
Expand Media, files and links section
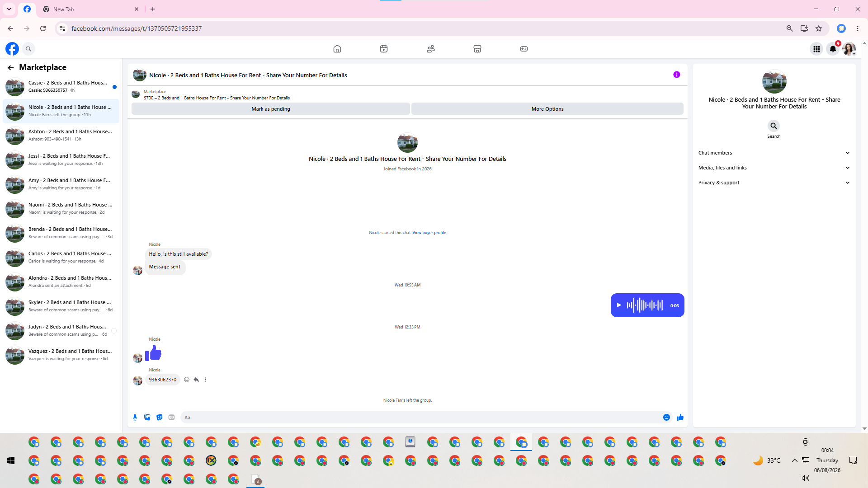(x=774, y=168)
